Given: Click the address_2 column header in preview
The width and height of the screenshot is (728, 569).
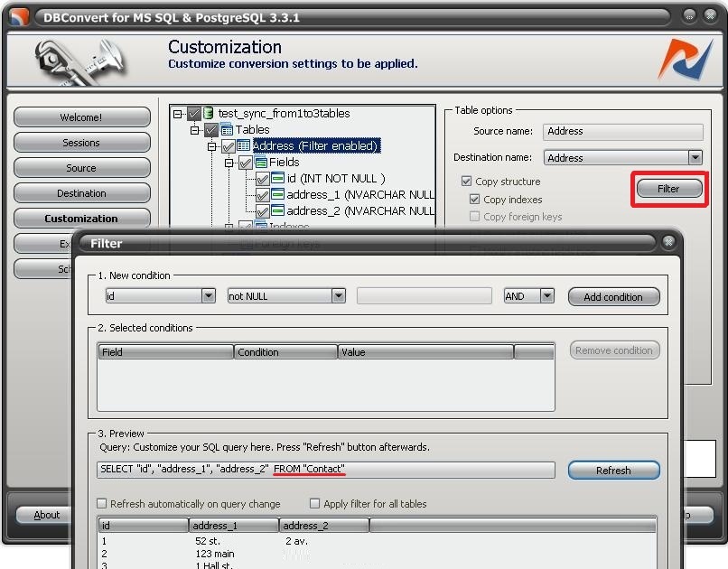Looking at the screenshot, I should pos(324,526).
